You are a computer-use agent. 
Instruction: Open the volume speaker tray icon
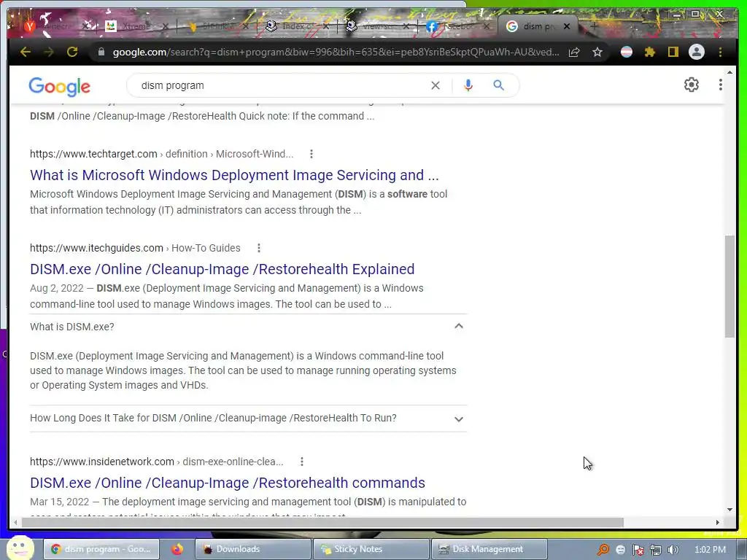(x=673, y=550)
